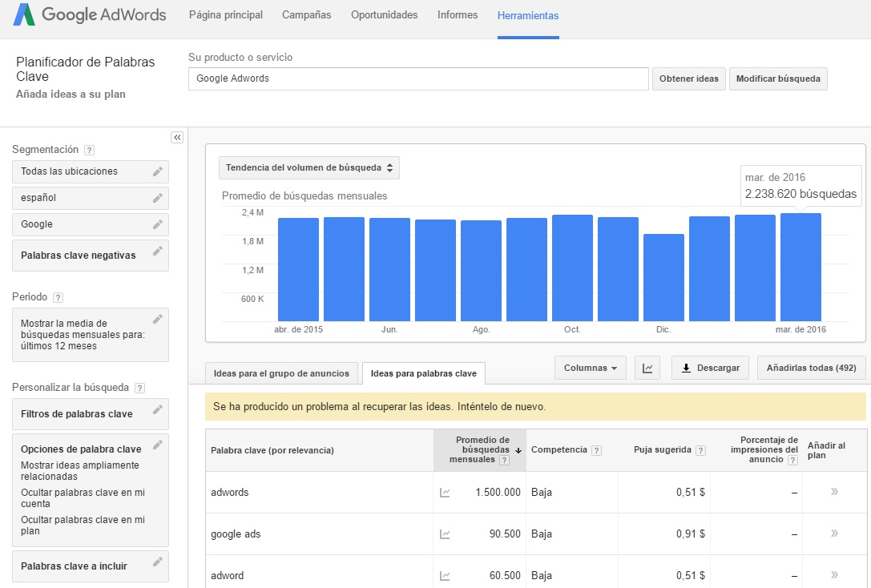Image resolution: width=871 pixels, height=588 pixels.
Task: Go to Página principal
Action: [x=226, y=15]
